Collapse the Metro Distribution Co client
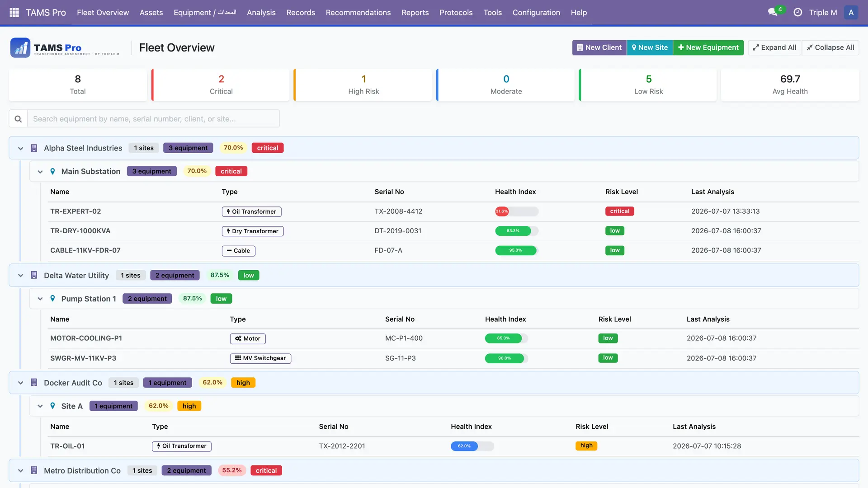Image resolution: width=868 pixels, height=488 pixels. 20,471
